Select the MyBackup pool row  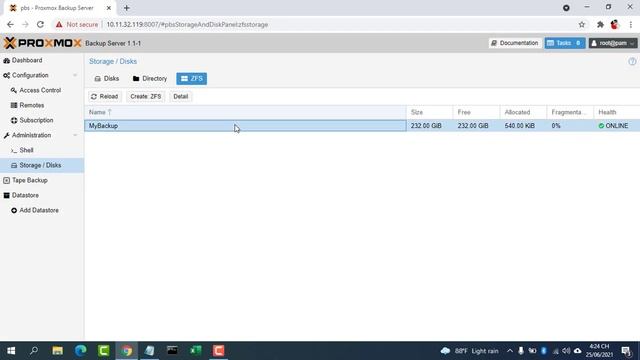pyautogui.click(x=362, y=126)
